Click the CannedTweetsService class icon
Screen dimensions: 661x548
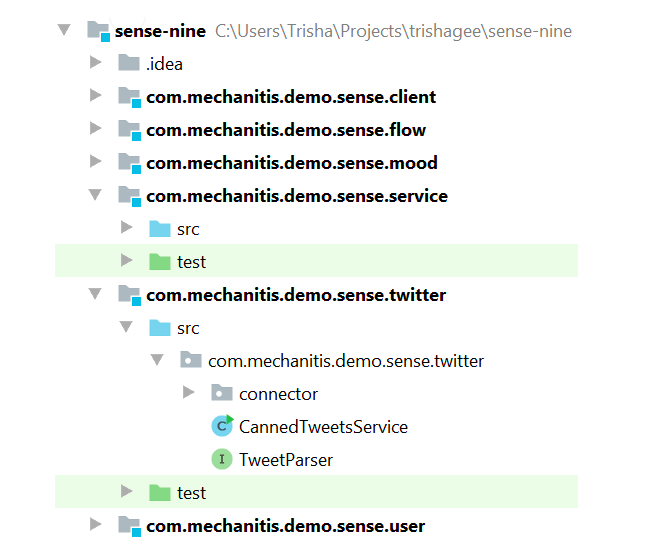pos(222,426)
